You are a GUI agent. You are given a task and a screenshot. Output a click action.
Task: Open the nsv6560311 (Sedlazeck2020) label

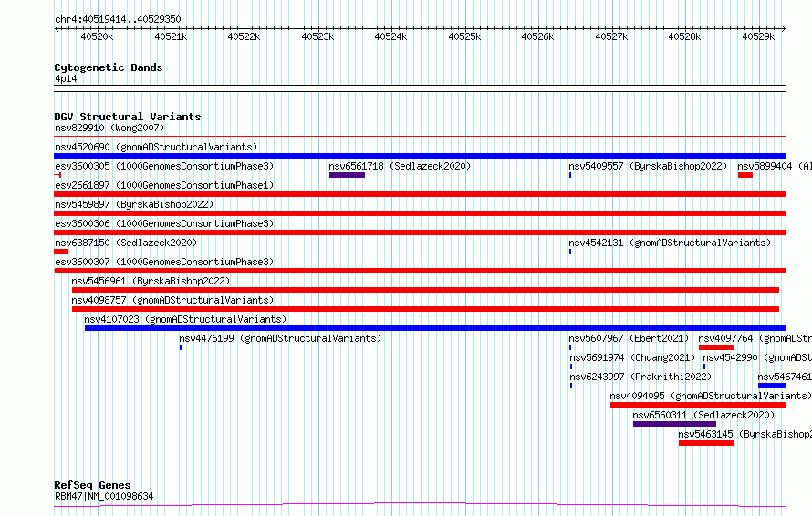(703, 415)
